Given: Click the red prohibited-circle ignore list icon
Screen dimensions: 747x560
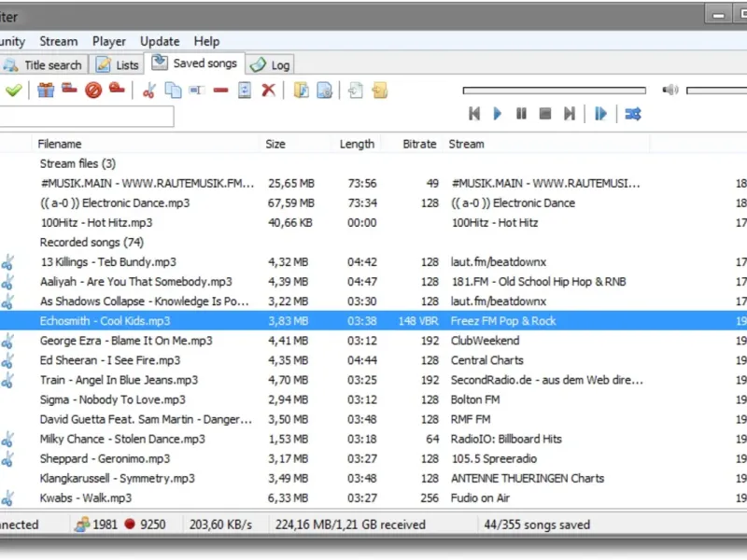Looking at the screenshot, I should tap(92, 91).
